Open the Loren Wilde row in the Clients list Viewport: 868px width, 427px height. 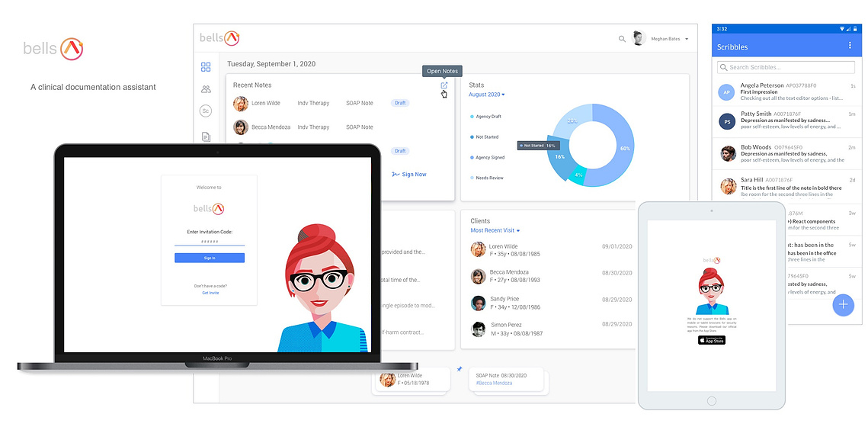pos(551,250)
